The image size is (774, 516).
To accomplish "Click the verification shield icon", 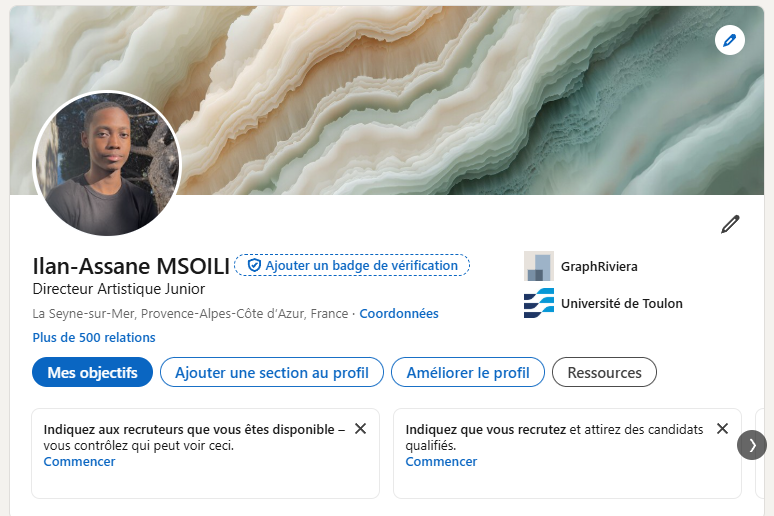I will coord(254,265).
